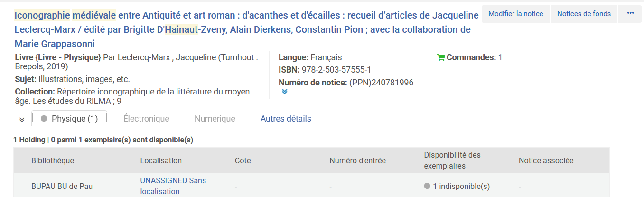Click grey dot beside 1 indisponible(s)
The height and width of the screenshot is (197, 644).
click(427, 186)
